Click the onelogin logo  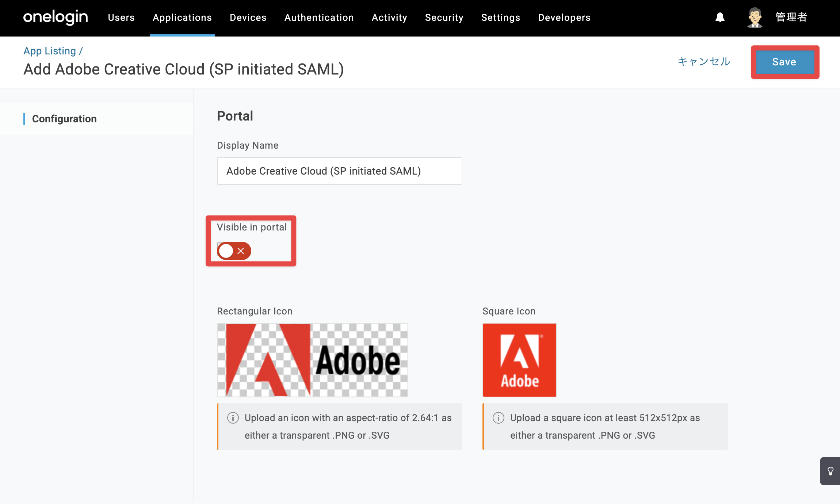point(56,17)
